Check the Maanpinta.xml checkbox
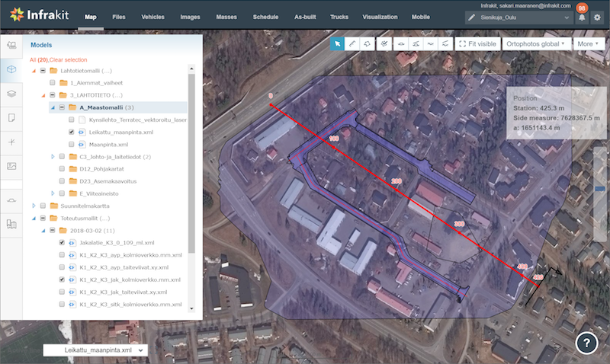This screenshot has height=364, width=610. coord(72,144)
